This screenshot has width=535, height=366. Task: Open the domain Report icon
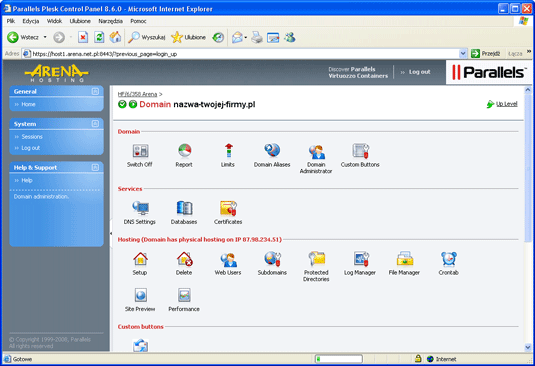coord(184,151)
